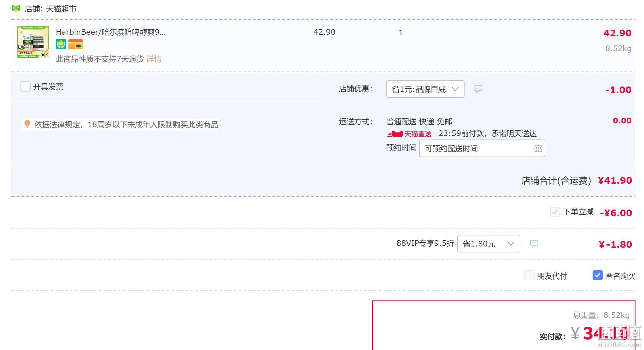Click the -1.00 store discount amount
644x350 pixels.
(x=618, y=90)
